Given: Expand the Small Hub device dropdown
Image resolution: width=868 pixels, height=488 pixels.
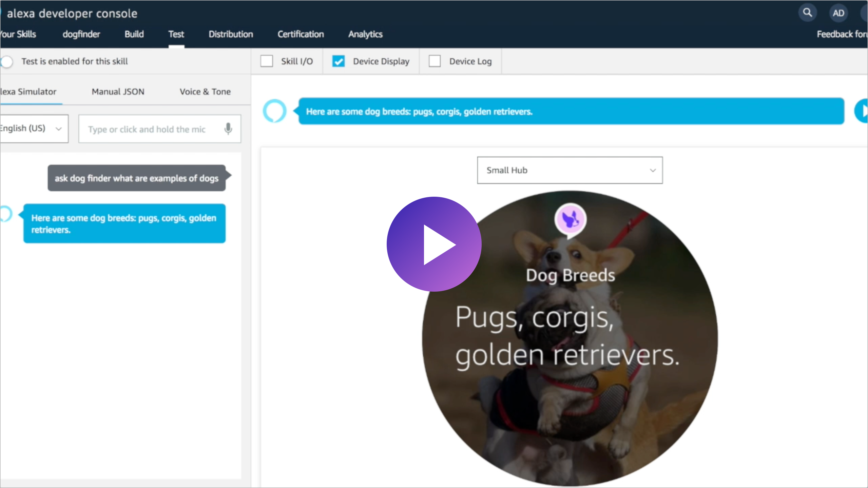Looking at the screenshot, I should pos(569,170).
